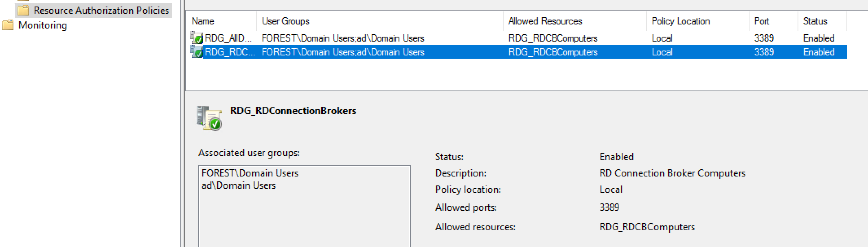Select the Monitoring tree node

(x=43, y=25)
